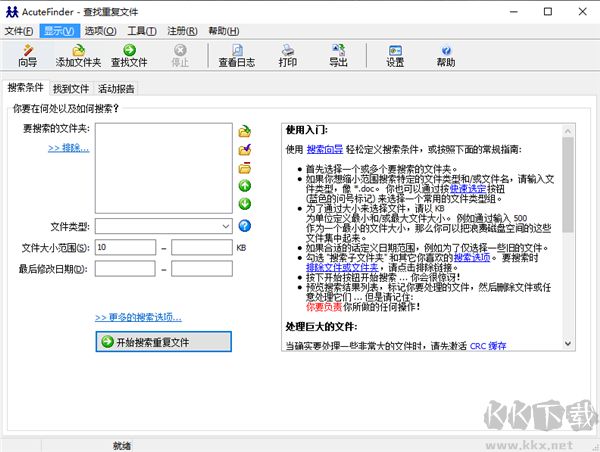Image resolution: width=600 pixels, height=452 pixels.
Task: Click the >> 排除... link
Action: coord(68,148)
